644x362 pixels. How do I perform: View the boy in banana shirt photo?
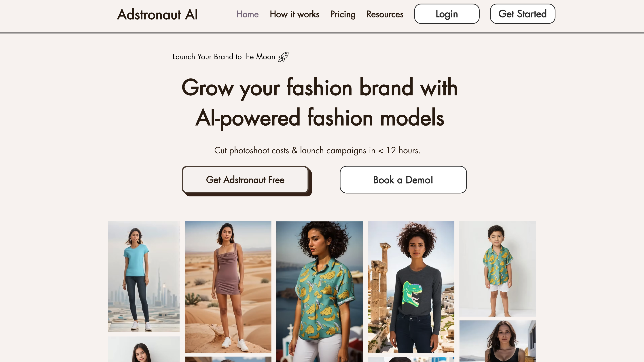(x=498, y=269)
